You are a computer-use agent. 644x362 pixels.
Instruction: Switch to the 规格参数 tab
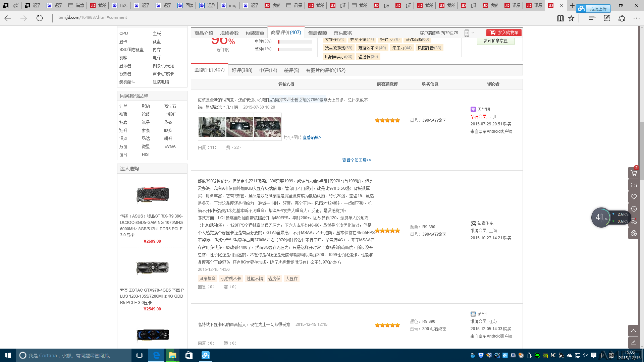click(229, 33)
